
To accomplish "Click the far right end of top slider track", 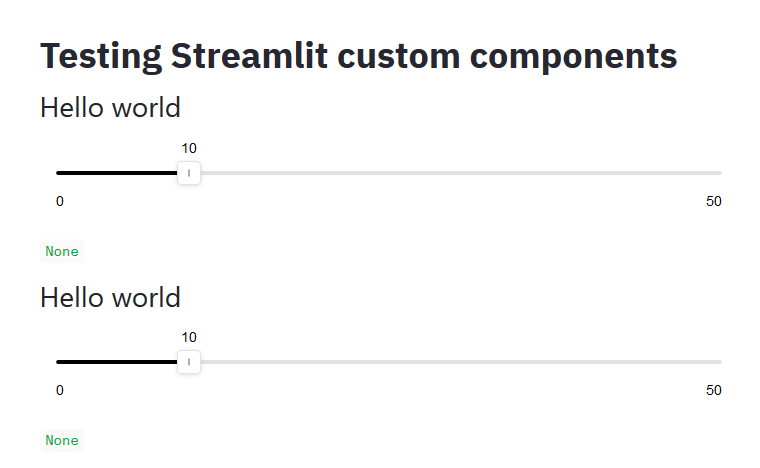I will click(719, 173).
